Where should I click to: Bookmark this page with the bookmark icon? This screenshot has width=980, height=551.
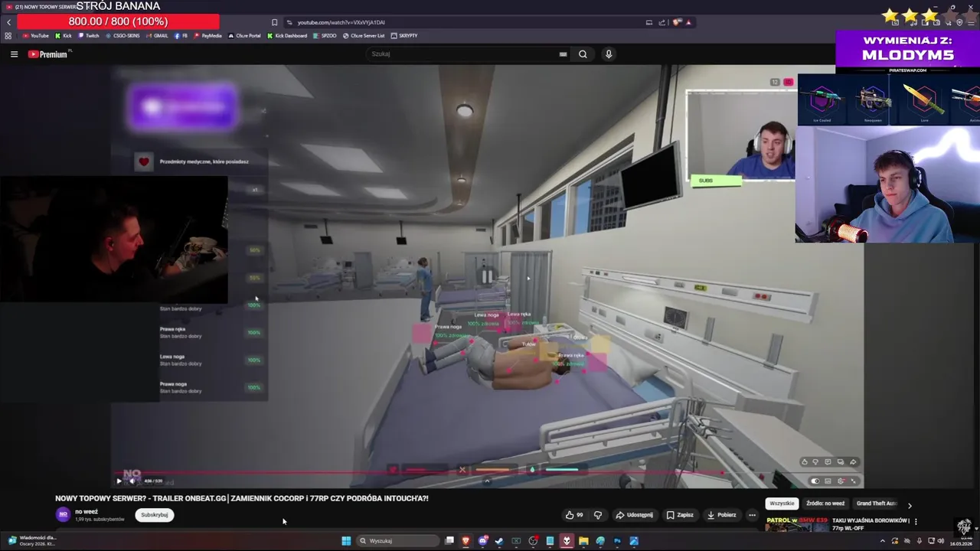274,22
